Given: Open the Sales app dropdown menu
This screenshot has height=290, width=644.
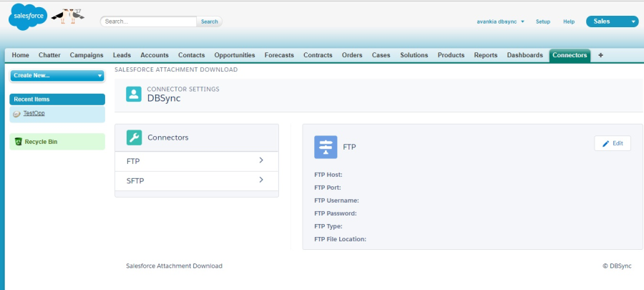Looking at the screenshot, I should tap(612, 21).
